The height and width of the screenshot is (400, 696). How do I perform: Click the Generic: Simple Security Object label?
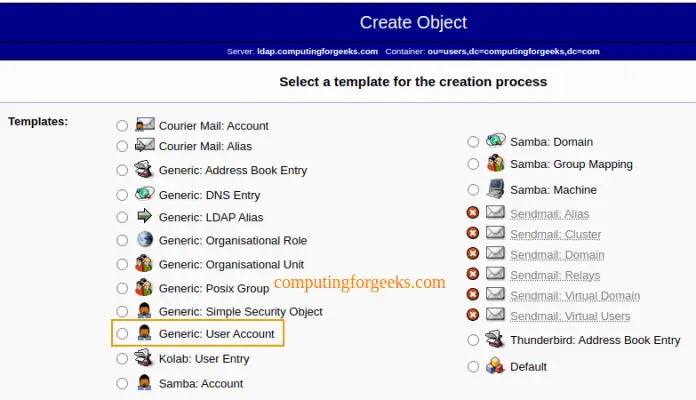click(240, 312)
